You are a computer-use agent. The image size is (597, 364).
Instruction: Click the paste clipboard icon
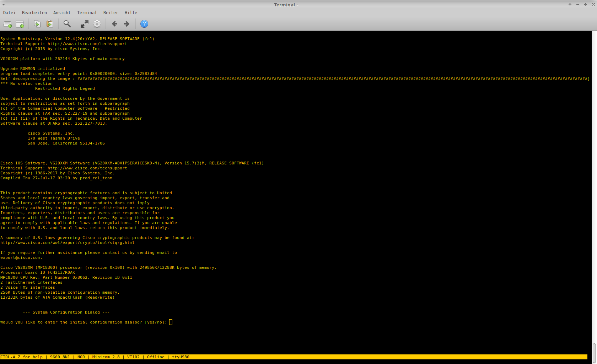(50, 24)
